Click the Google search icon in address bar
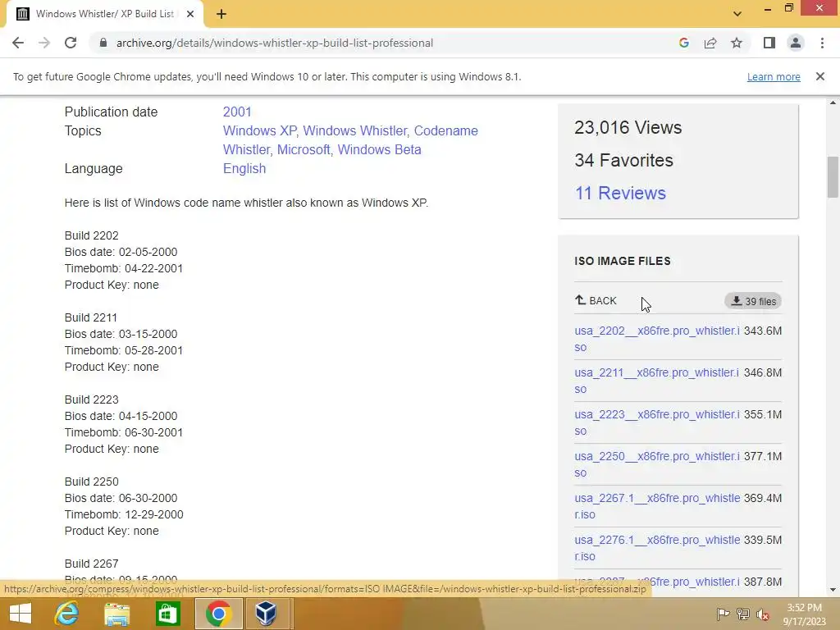This screenshot has height=630, width=840. [x=683, y=43]
